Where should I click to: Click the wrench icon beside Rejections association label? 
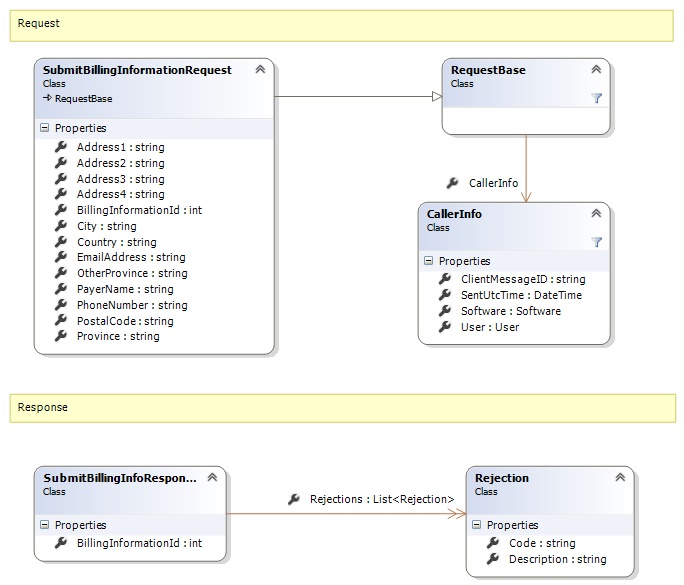tap(294, 499)
